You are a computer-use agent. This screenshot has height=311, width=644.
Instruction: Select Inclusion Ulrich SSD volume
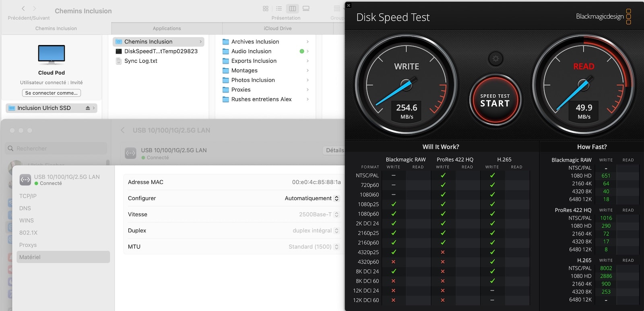pyautogui.click(x=52, y=108)
